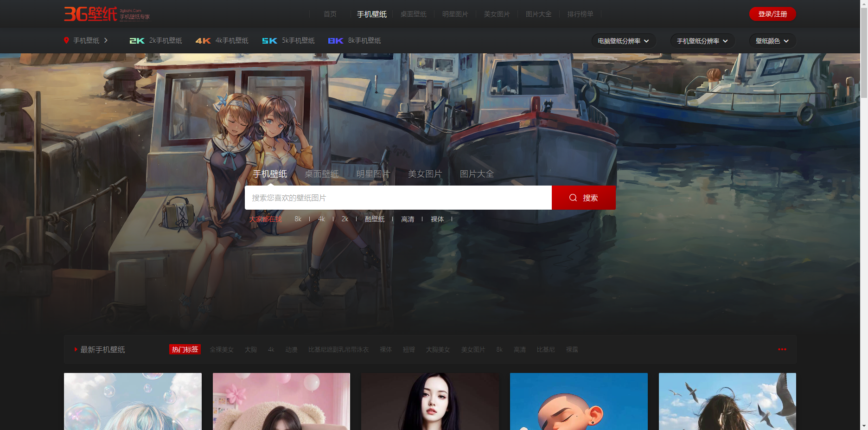Click the 大家都在找 red label
Screen dimensions: 868x430
(266, 219)
